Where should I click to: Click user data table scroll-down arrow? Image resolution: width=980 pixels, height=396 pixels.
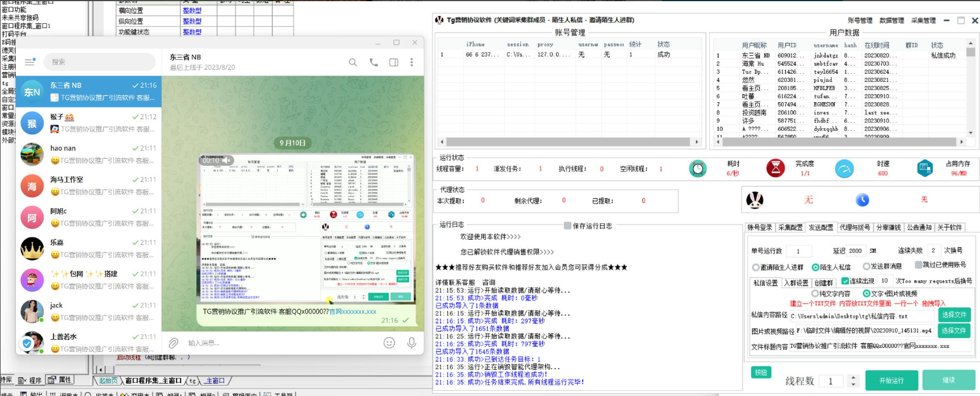click(x=970, y=133)
